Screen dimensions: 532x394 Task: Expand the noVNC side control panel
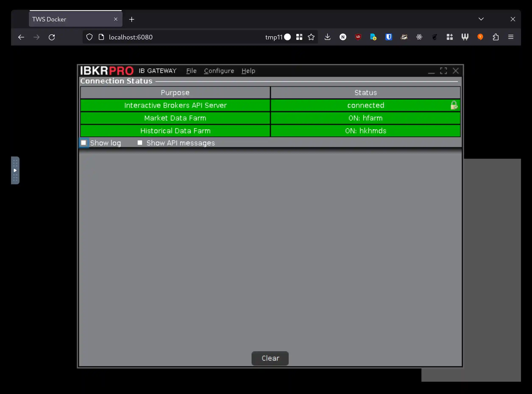15,170
